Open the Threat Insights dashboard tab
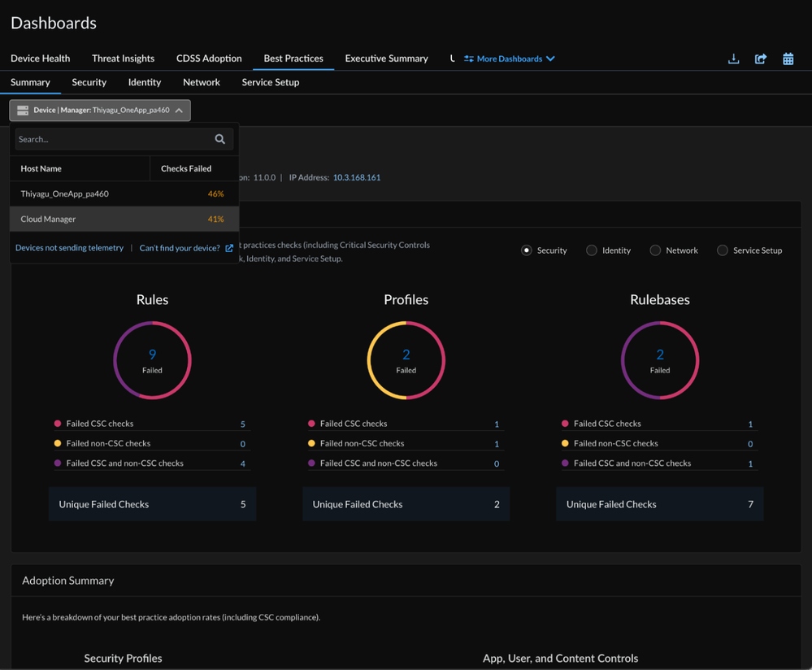Image resolution: width=812 pixels, height=670 pixels. [x=123, y=59]
